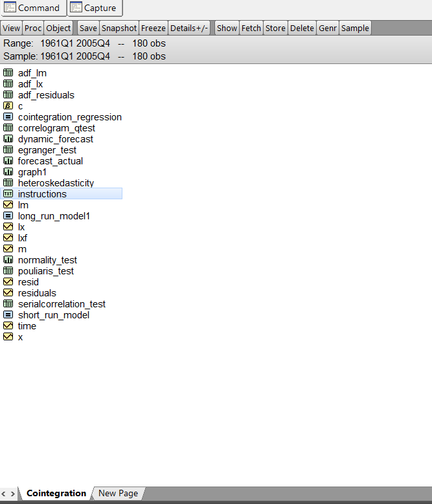Click the adf_lm table icon
This screenshot has height=504, width=432.
click(8, 72)
